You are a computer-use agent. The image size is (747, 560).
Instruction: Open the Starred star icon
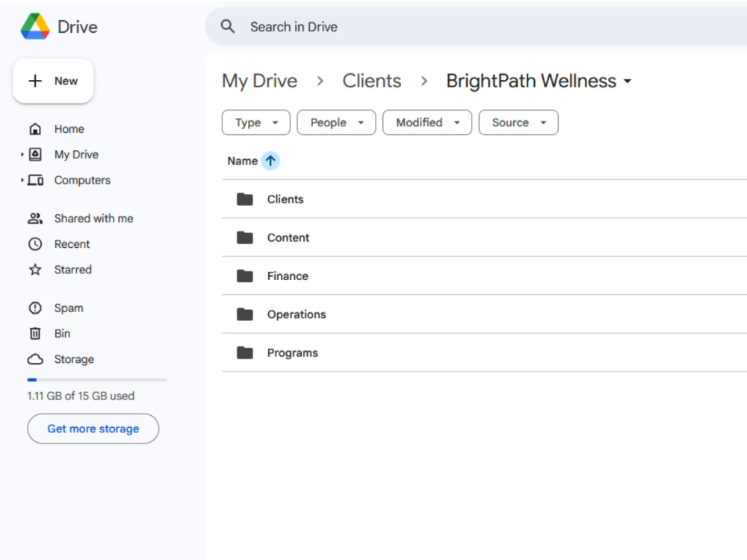coord(35,270)
